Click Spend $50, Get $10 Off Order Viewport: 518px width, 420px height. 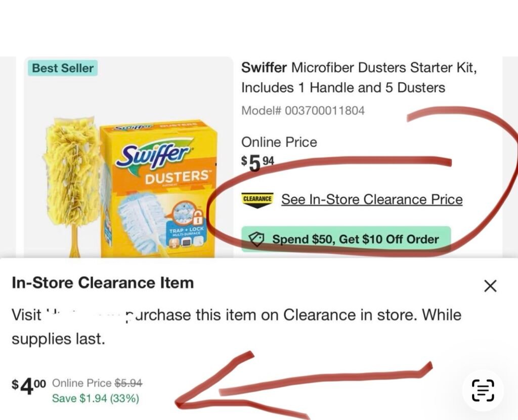tap(355, 239)
